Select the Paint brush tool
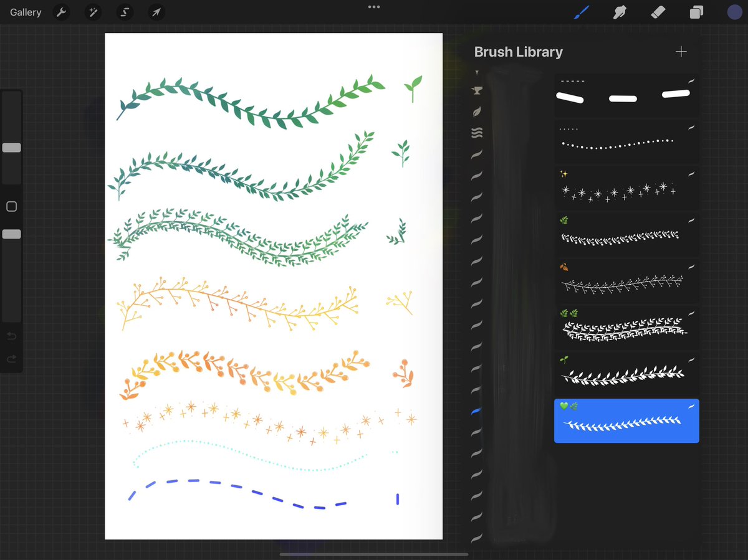748x560 pixels. pyautogui.click(x=582, y=12)
